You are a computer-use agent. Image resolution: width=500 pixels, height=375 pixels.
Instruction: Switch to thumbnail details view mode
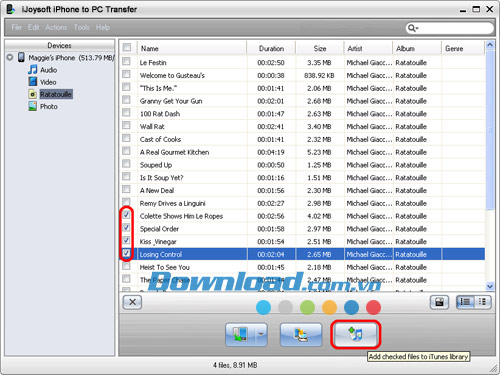pos(482,302)
